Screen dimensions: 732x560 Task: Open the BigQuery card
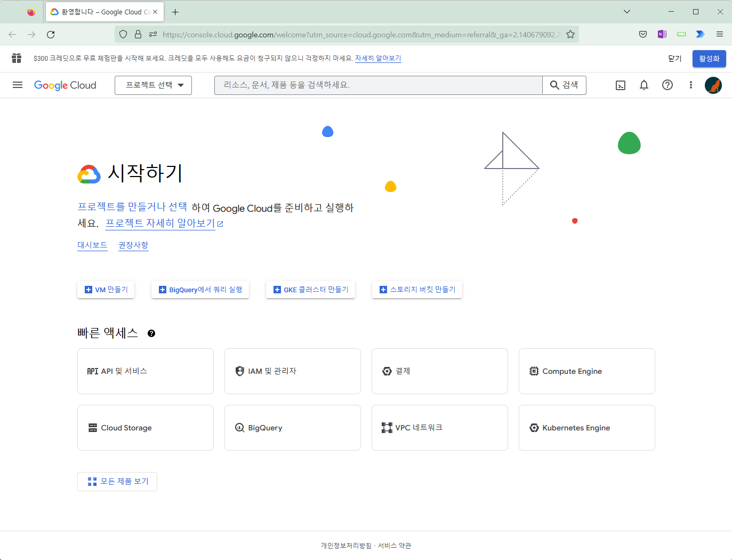[293, 428]
